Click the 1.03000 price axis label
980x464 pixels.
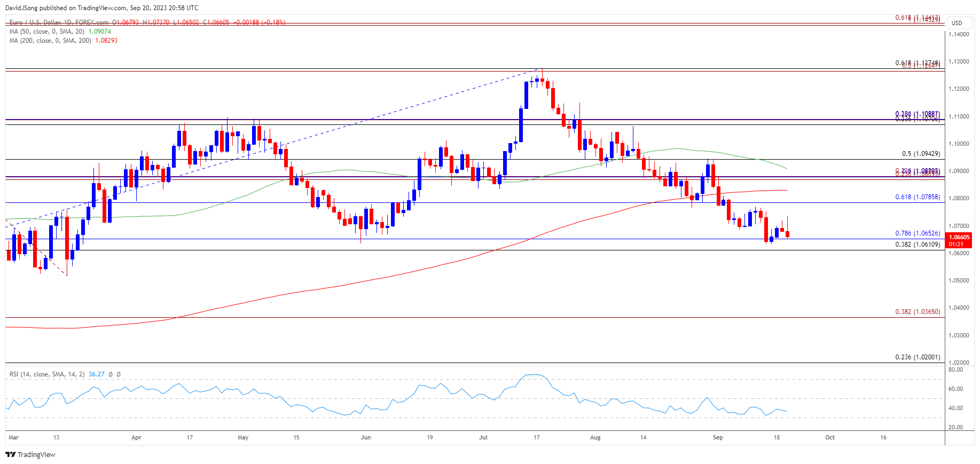(959, 335)
